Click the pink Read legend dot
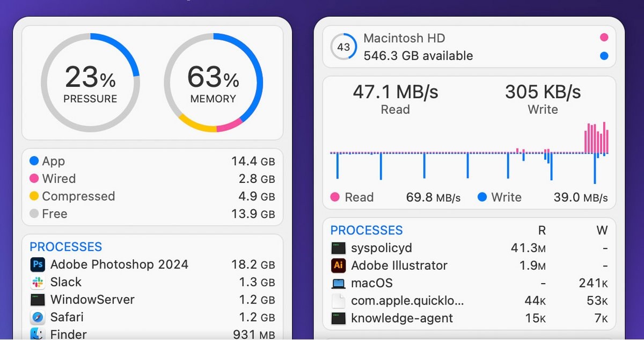Image resolution: width=644 pixels, height=340 pixels. tap(335, 197)
